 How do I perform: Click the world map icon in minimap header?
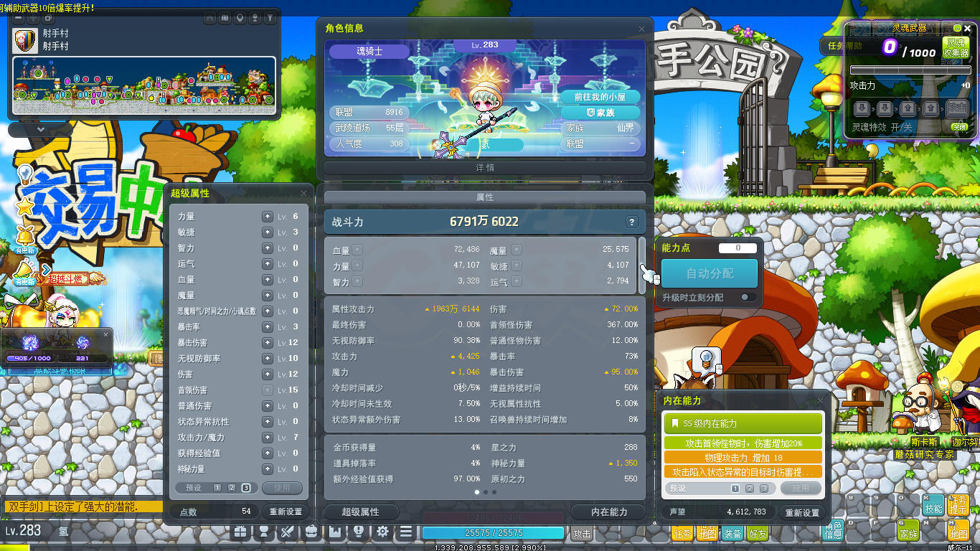click(225, 17)
